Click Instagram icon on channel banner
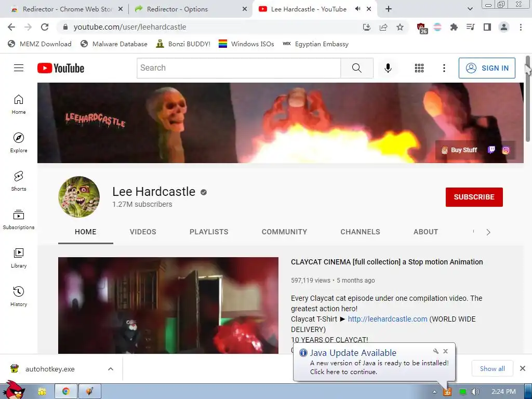This screenshot has width=532, height=399. pos(506,150)
